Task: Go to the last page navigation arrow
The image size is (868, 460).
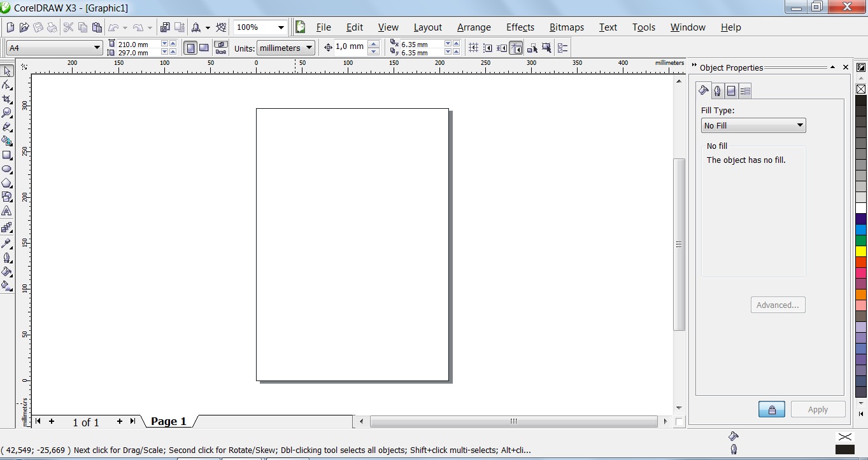Action: [x=132, y=421]
